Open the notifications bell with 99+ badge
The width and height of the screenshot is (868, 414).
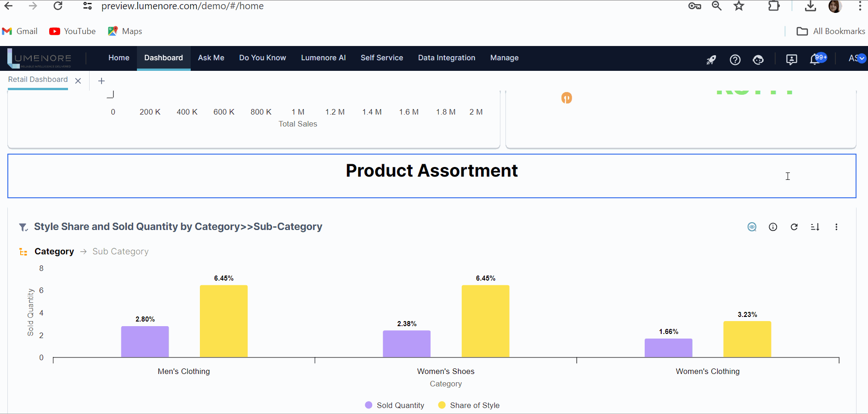pyautogui.click(x=814, y=59)
